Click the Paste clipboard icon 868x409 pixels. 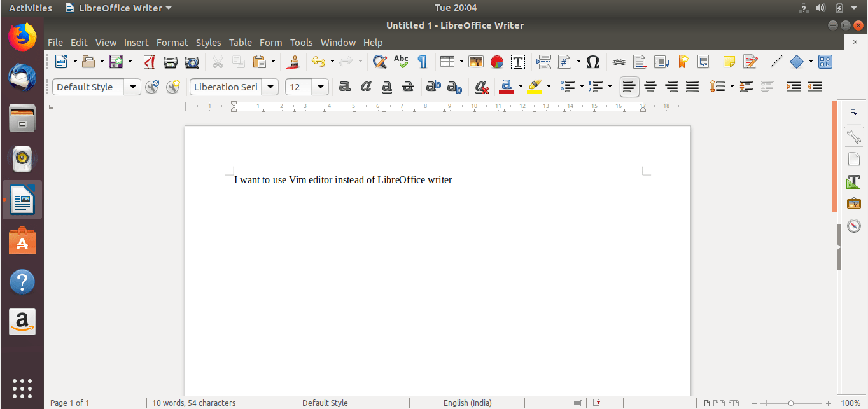tap(260, 62)
